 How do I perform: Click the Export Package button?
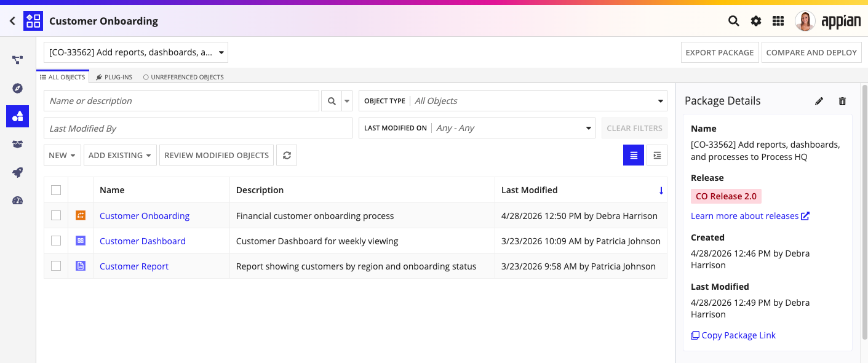[x=720, y=52]
